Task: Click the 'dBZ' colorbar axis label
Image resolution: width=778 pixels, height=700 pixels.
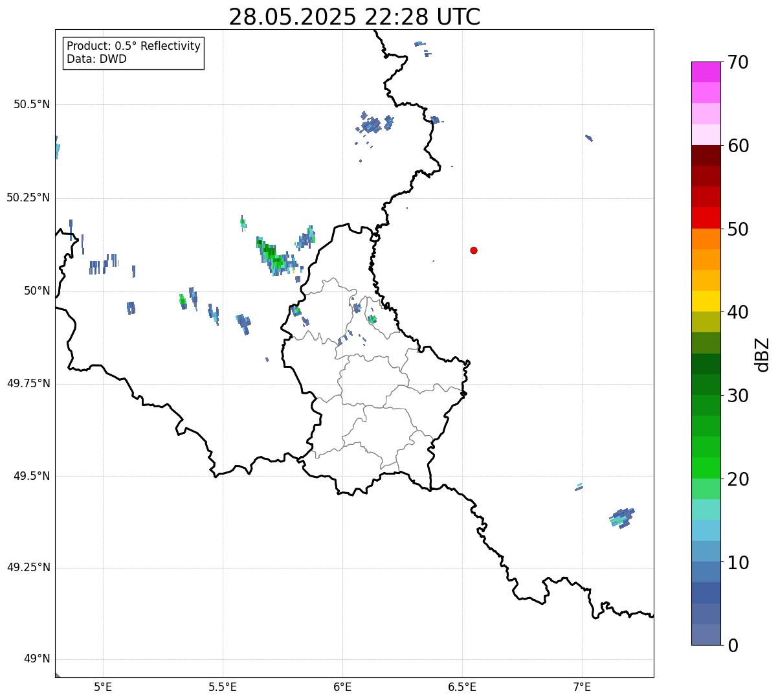Action: click(762, 354)
